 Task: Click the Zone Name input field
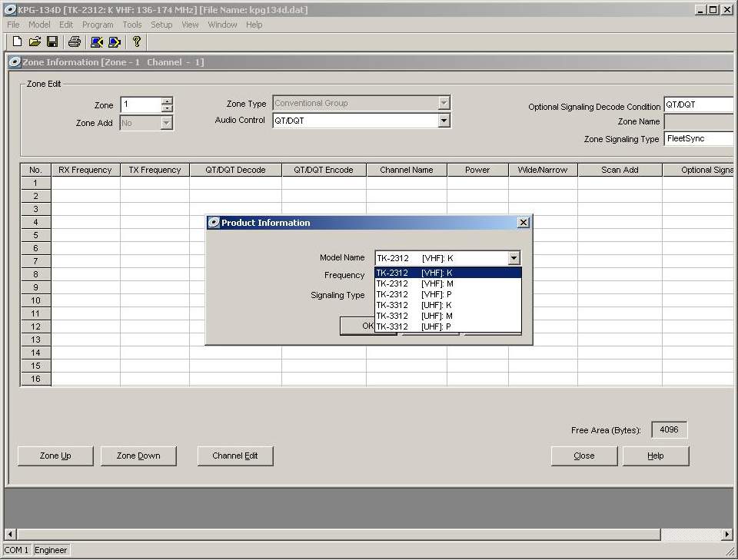700,122
